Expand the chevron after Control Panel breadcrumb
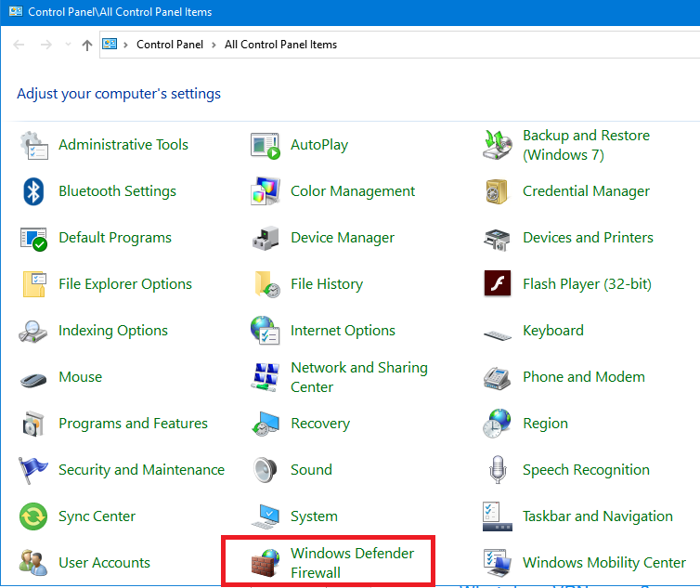Image resolution: width=700 pixels, height=588 pixels. click(x=214, y=45)
